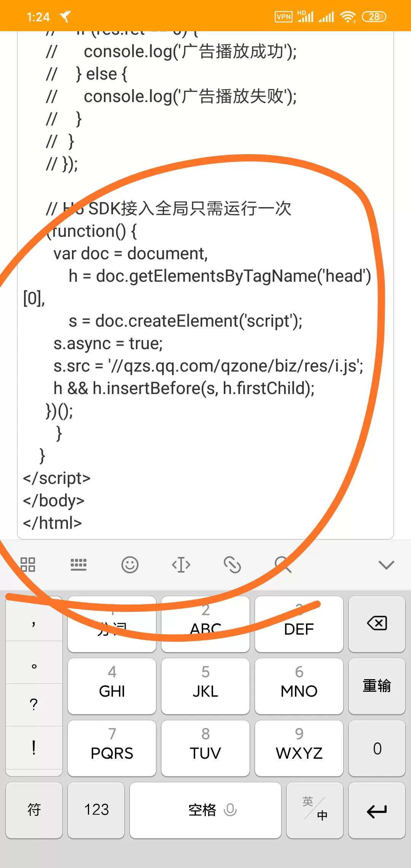Tap the 'var doc = document,' line

[x=131, y=254]
